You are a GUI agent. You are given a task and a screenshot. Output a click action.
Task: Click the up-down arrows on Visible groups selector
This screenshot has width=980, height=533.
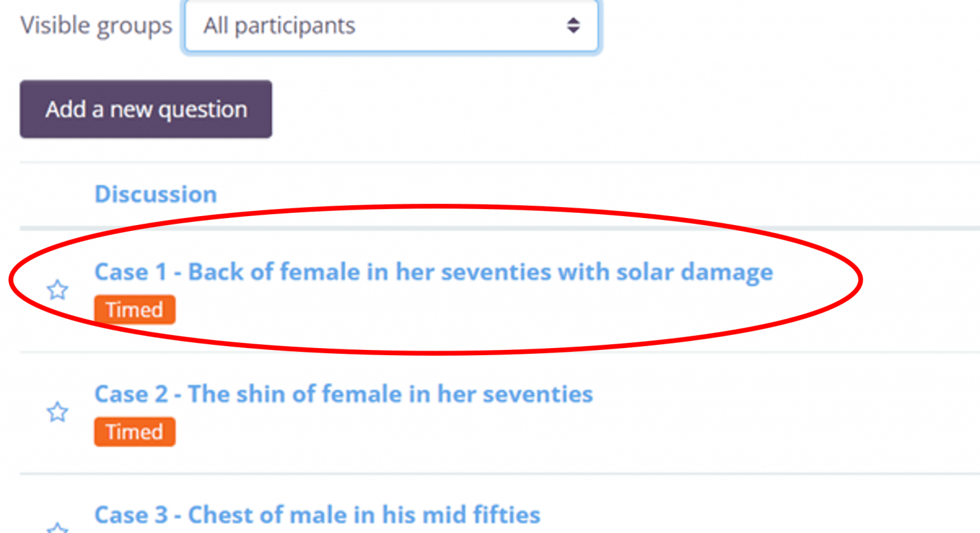coord(573,26)
